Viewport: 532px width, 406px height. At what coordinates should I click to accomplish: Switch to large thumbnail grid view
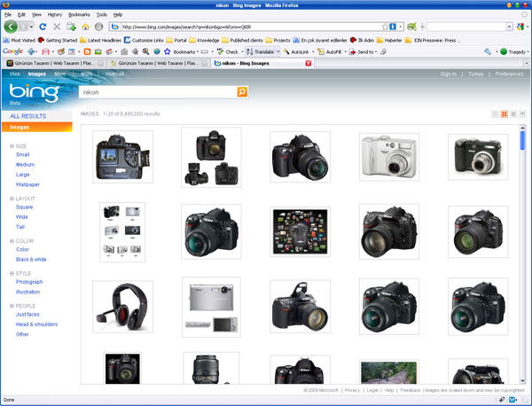513,114
